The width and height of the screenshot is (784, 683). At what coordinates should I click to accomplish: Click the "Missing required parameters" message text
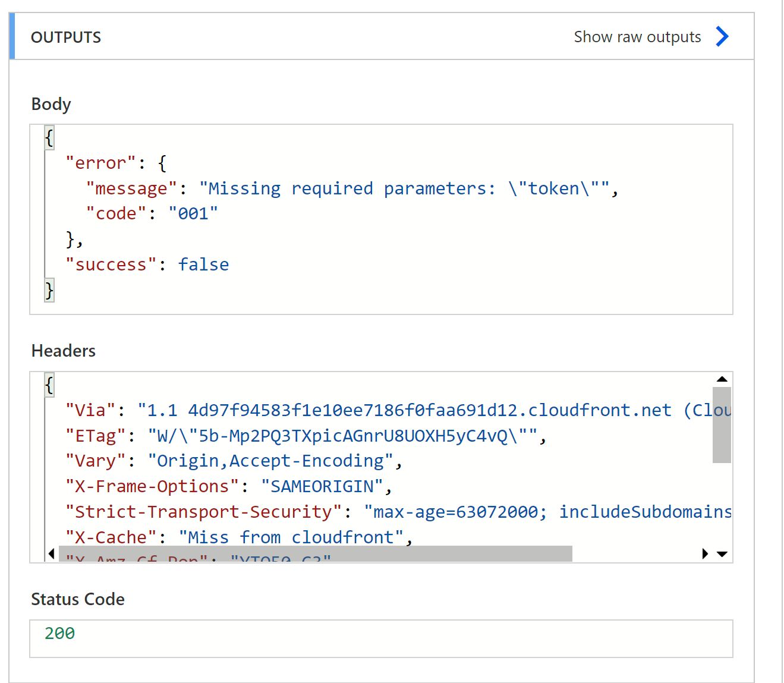coord(348,189)
